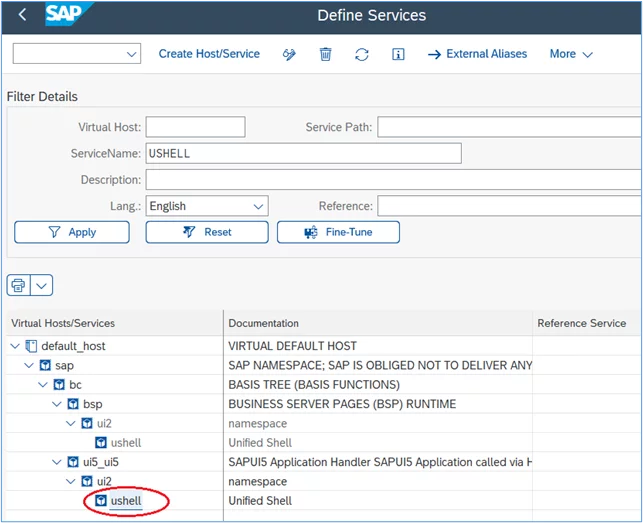Select ushell under bsp ui2
643x523 pixels.
pyautogui.click(x=126, y=443)
